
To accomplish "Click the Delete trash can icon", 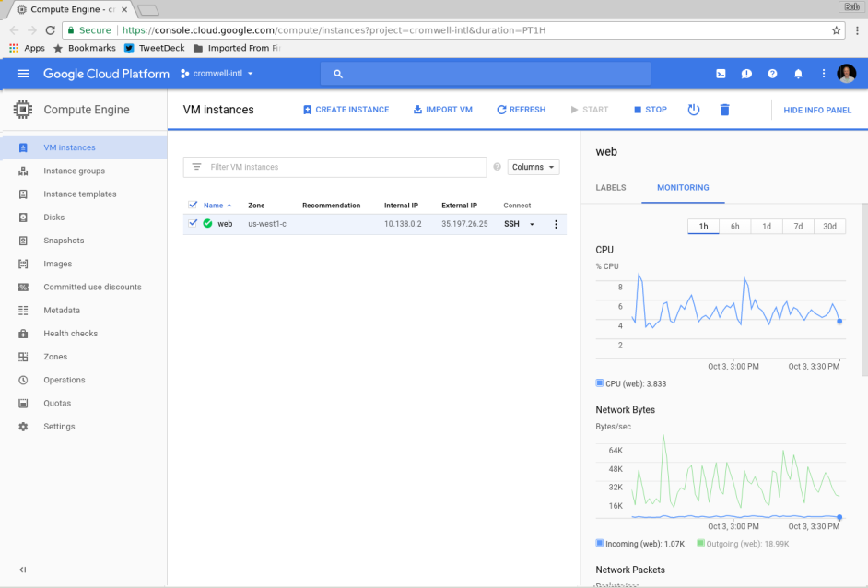I will click(724, 110).
